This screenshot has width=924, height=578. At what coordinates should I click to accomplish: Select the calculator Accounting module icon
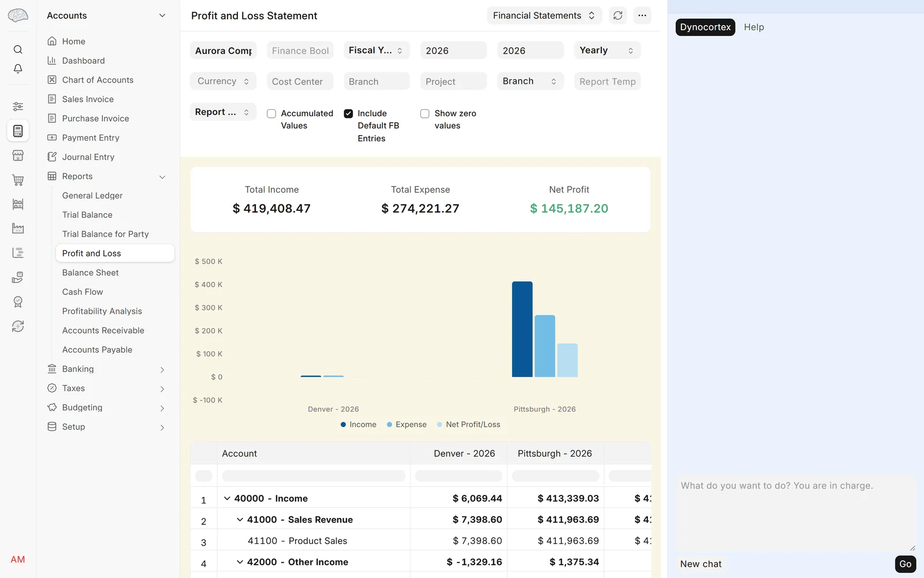[18, 131]
